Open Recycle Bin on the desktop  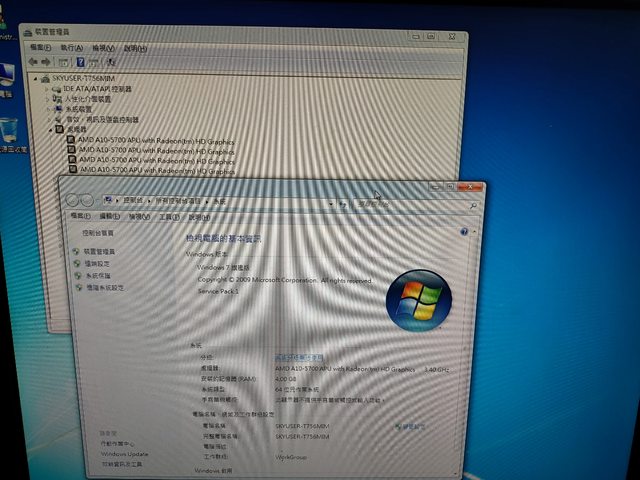pos(10,129)
